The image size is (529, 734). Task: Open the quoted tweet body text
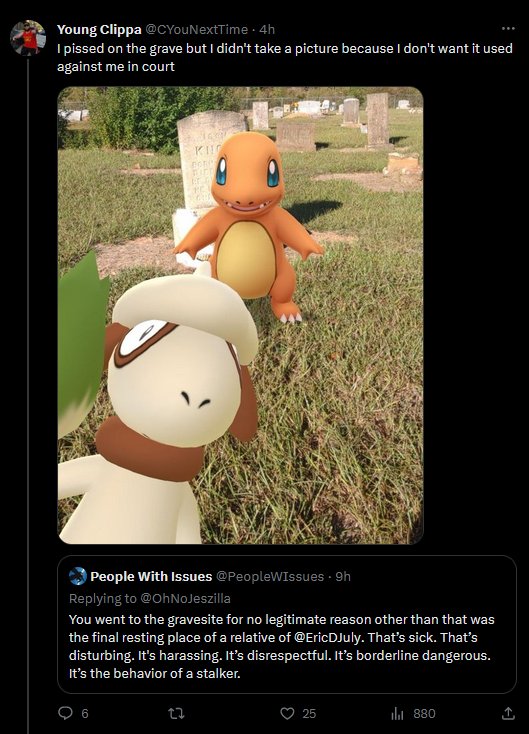coord(281,646)
